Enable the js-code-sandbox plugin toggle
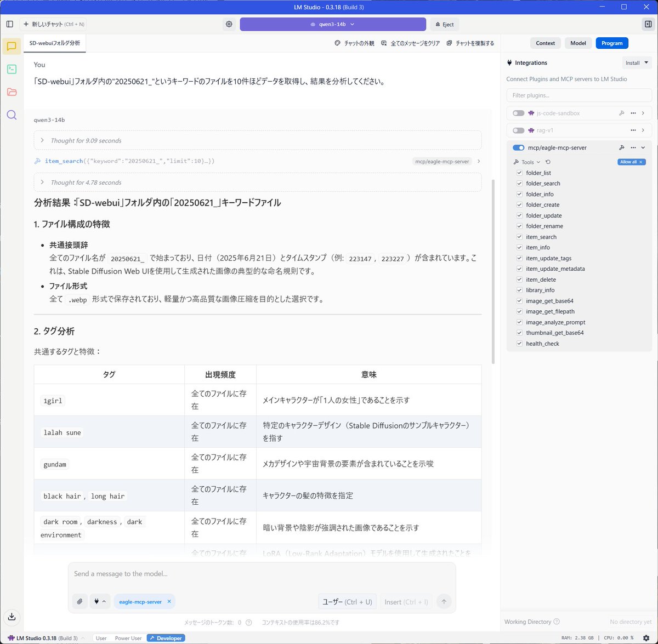Screen dimensions: 658x644 pyautogui.click(x=518, y=113)
